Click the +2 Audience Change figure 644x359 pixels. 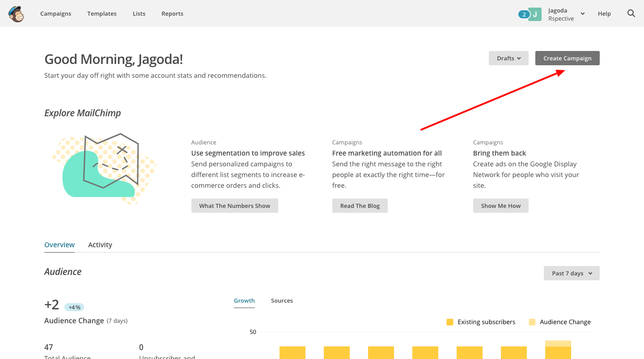click(x=52, y=304)
